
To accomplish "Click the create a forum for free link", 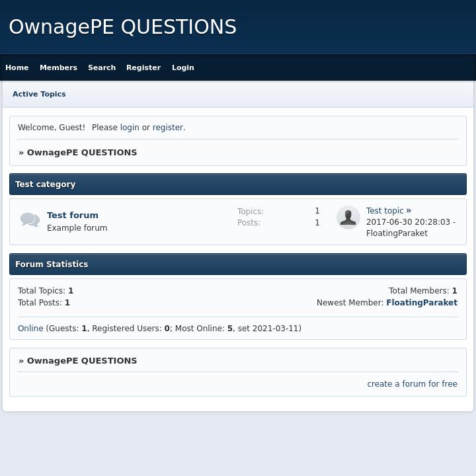I will click(x=412, y=384).
